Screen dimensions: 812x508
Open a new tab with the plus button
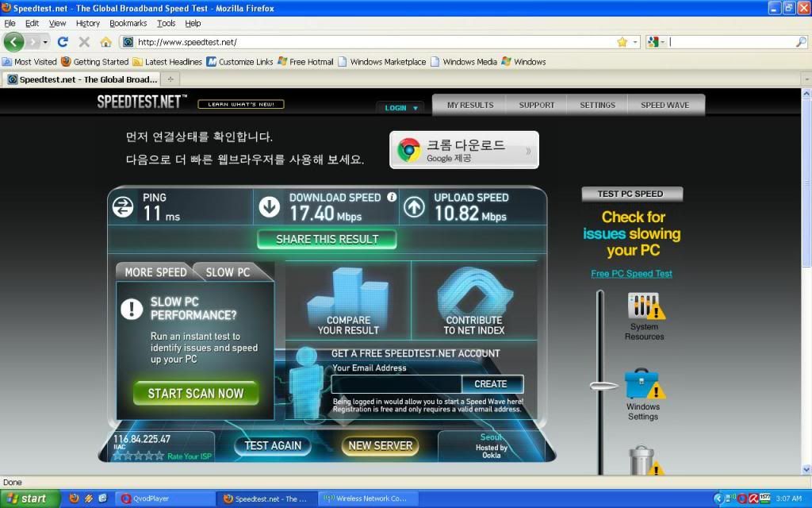point(170,79)
